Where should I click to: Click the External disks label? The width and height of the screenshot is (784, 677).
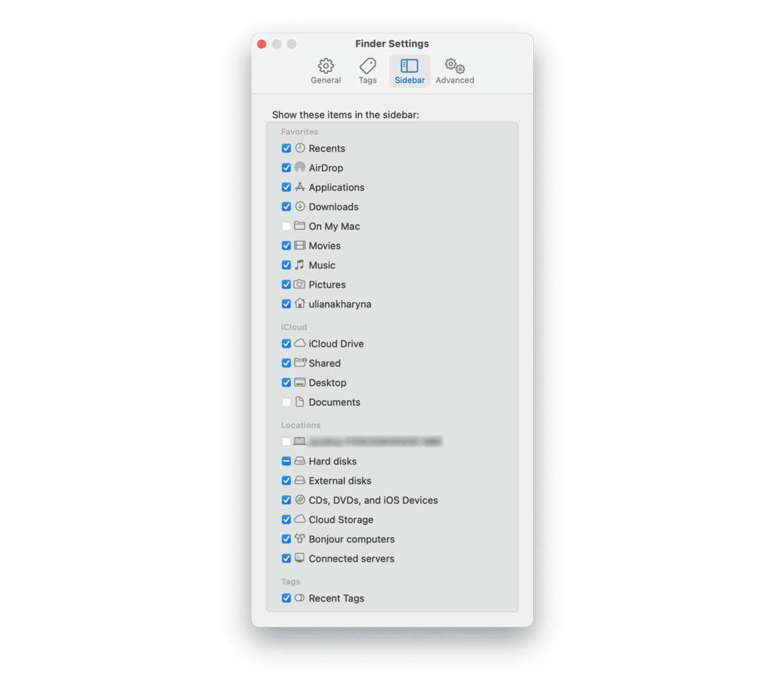point(340,481)
